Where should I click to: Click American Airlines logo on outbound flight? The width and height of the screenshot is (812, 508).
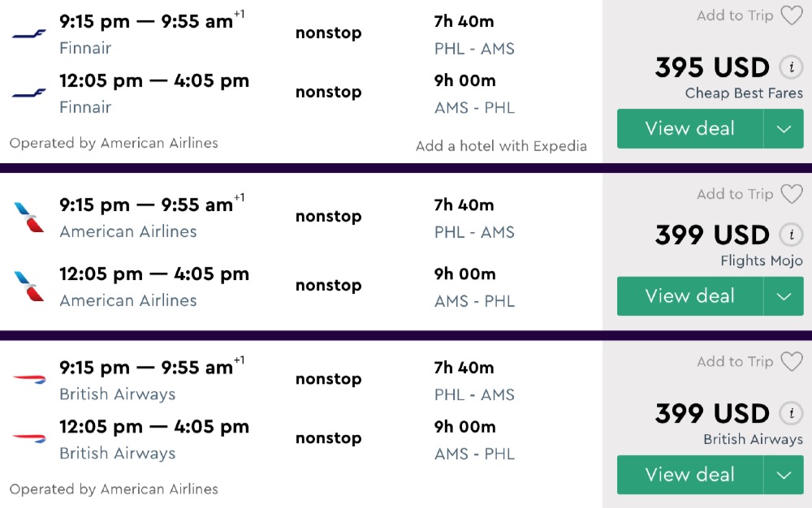click(29, 217)
